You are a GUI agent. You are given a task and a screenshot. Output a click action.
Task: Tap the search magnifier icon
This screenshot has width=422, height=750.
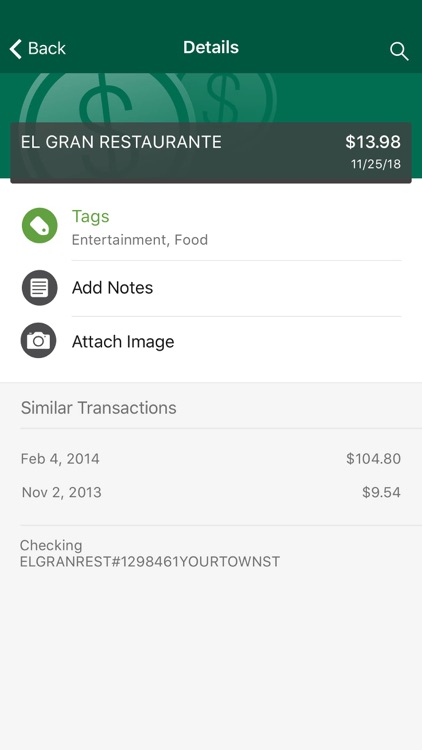(x=399, y=51)
